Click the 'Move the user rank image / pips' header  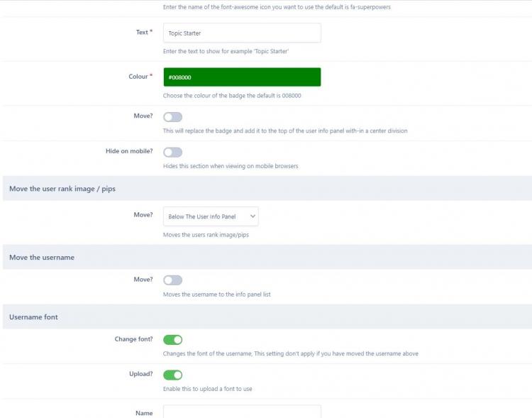(62, 189)
